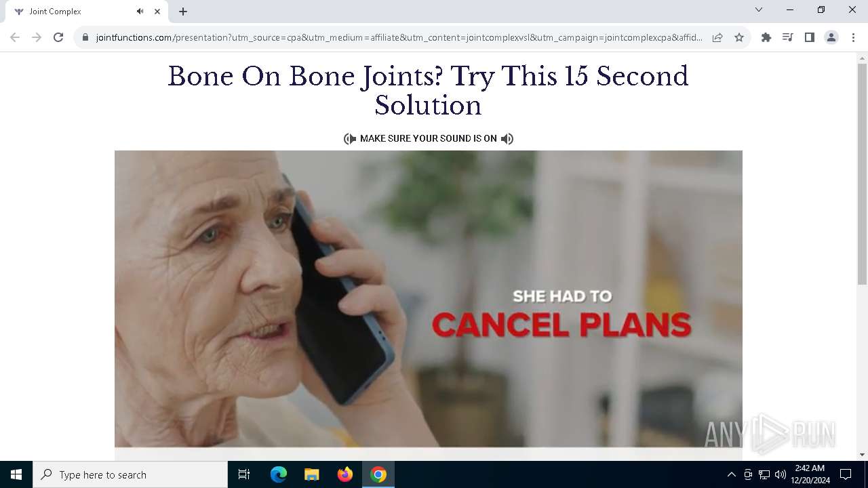
Task: Toggle volume speaker icon in system tray
Action: pyautogui.click(x=780, y=474)
